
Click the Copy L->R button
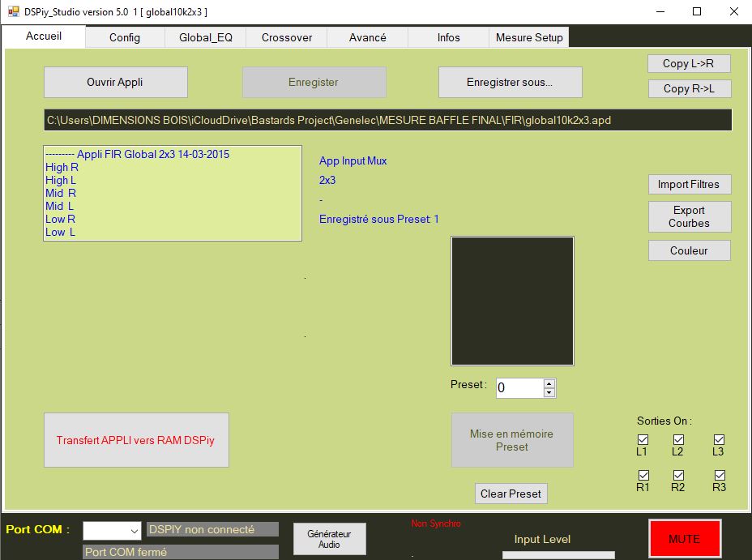[689, 63]
